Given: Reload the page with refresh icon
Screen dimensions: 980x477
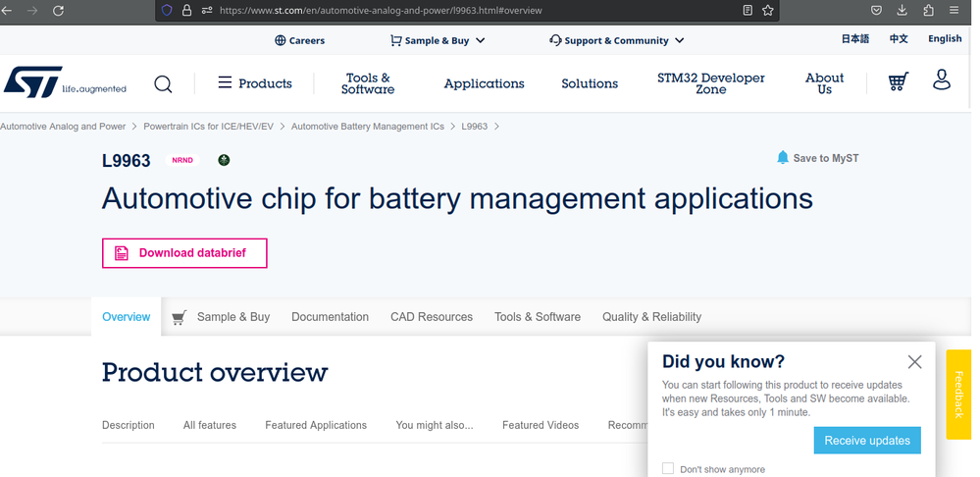Looking at the screenshot, I should tap(58, 11).
